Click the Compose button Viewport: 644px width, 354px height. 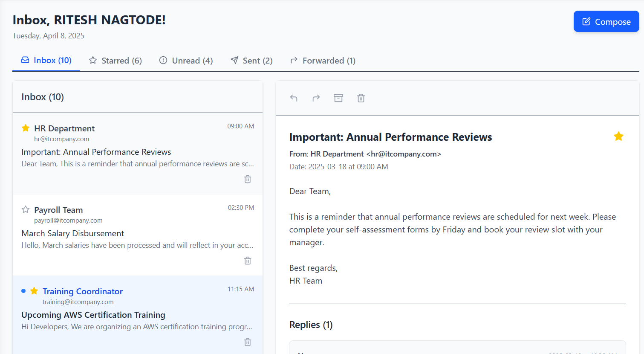coord(606,21)
